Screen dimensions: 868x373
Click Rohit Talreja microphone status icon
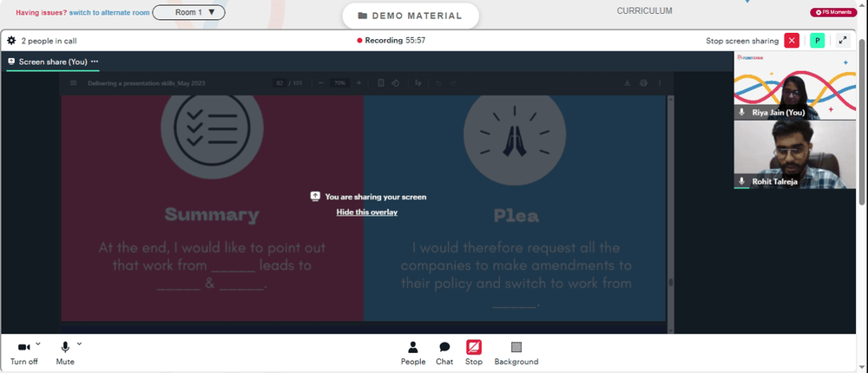[742, 181]
